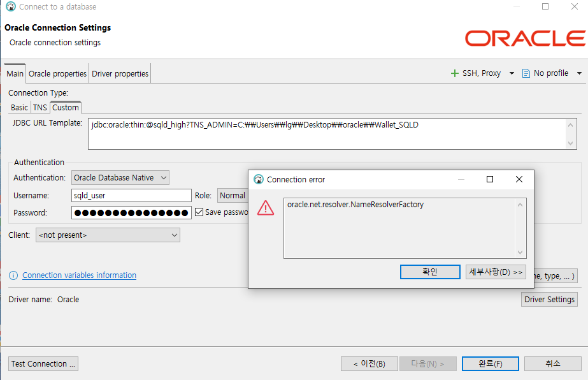Maximize the Connection error dialog
This screenshot has height=380, width=588.
490,180
